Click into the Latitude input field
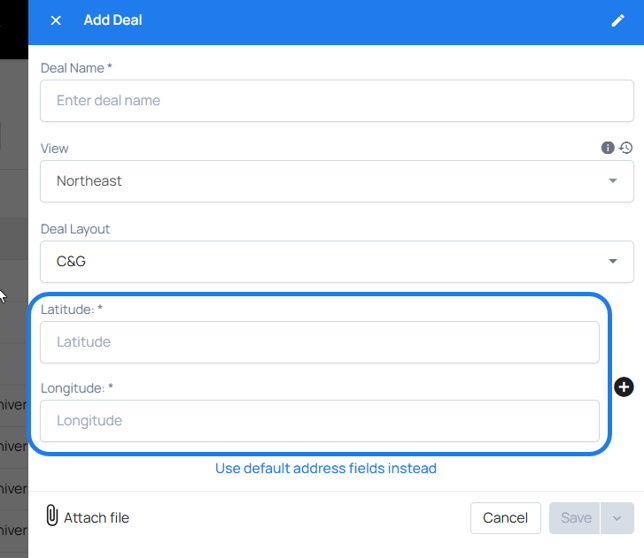644x558 pixels. click(x=320, y=342)
